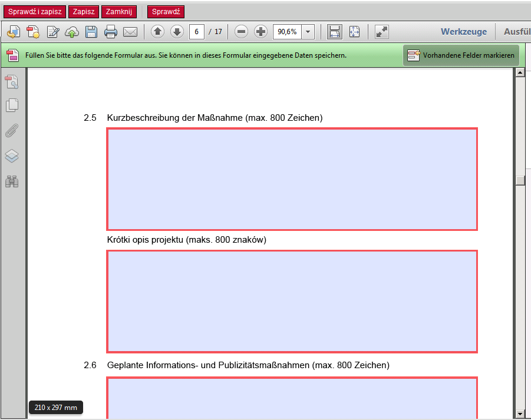This screenshot has height=420, width=531.
Task: Open the sign document pencil icon
Action: coord(53,32)
